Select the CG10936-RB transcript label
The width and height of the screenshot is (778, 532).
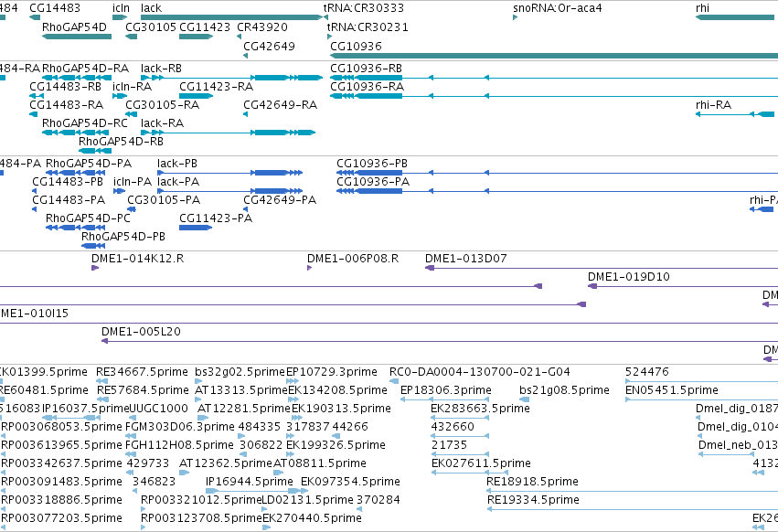click(x=367, y=69)
